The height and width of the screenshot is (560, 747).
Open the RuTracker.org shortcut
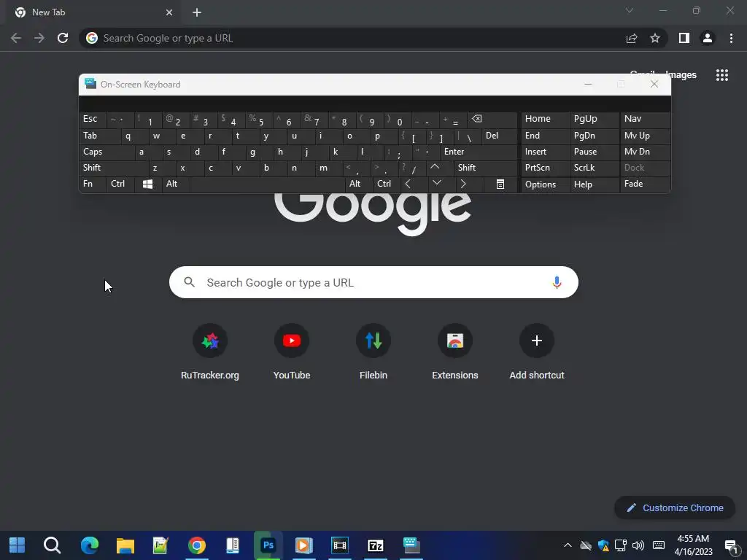[x=210, y=352]
